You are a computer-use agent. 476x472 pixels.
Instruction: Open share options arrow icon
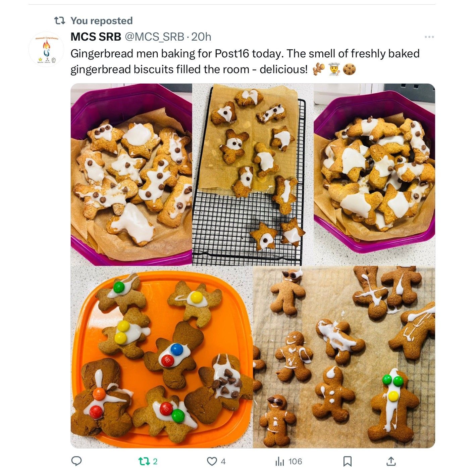tap(391, 461)
